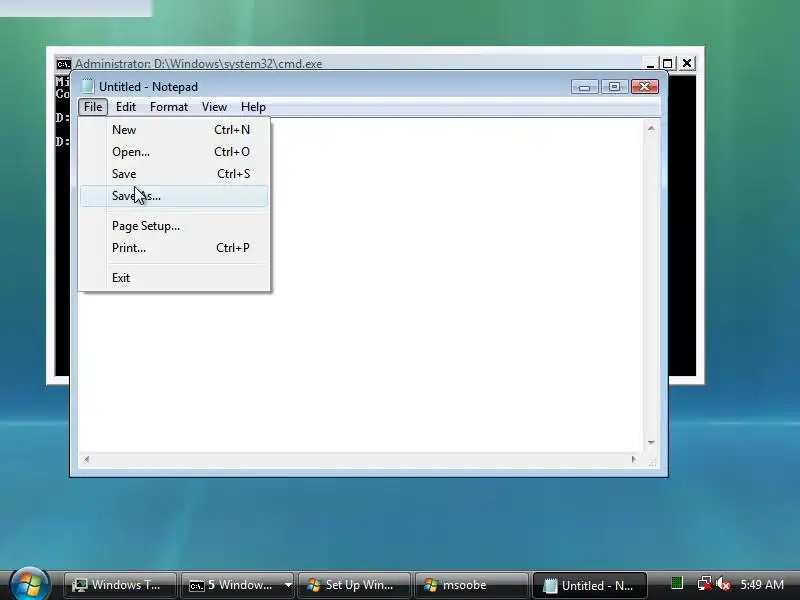The image size is (800, 600).
Task: Open the View menu in Notepad
Action: (214, 107)
